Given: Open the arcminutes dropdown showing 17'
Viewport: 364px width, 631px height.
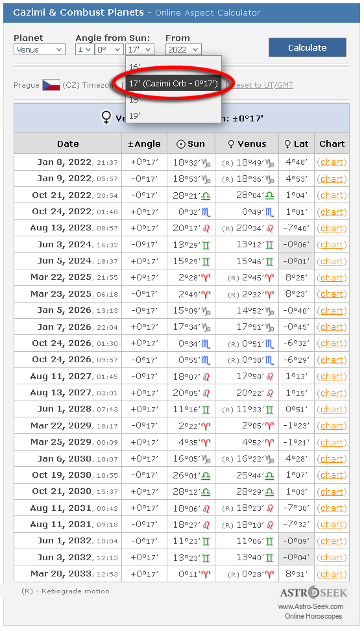Looking at the screenshot, I should (x=140, y=49).
